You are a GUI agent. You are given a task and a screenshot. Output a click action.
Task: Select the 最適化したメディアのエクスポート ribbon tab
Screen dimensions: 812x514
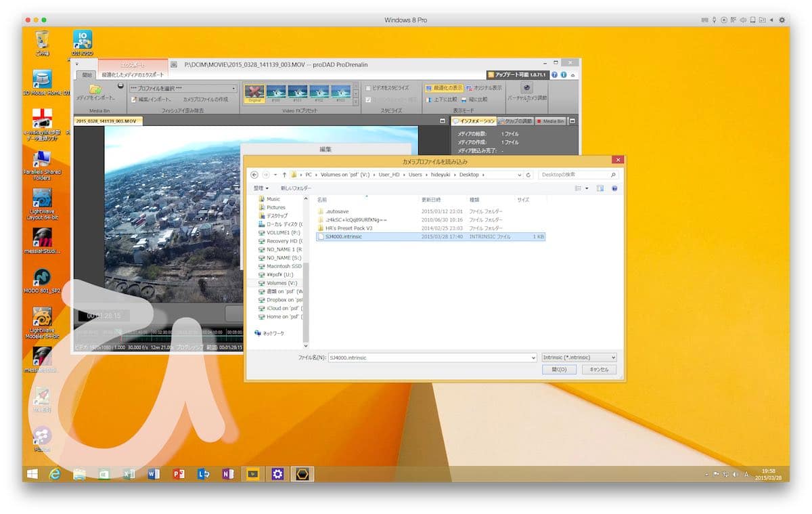coord(133,75)
